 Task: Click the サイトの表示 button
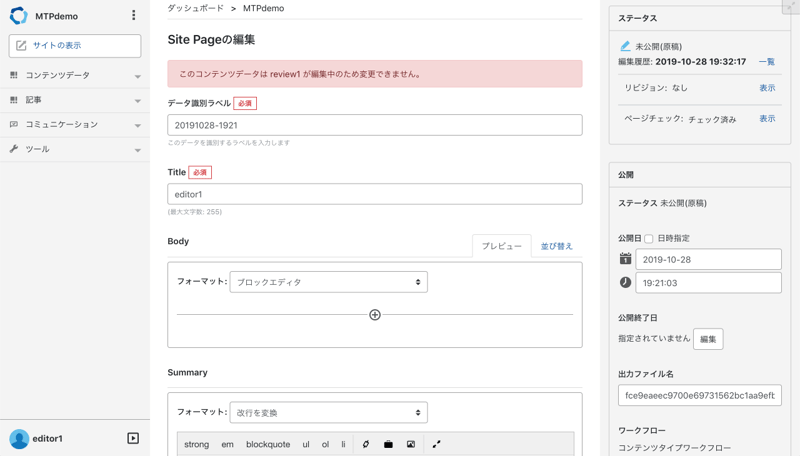75,46
